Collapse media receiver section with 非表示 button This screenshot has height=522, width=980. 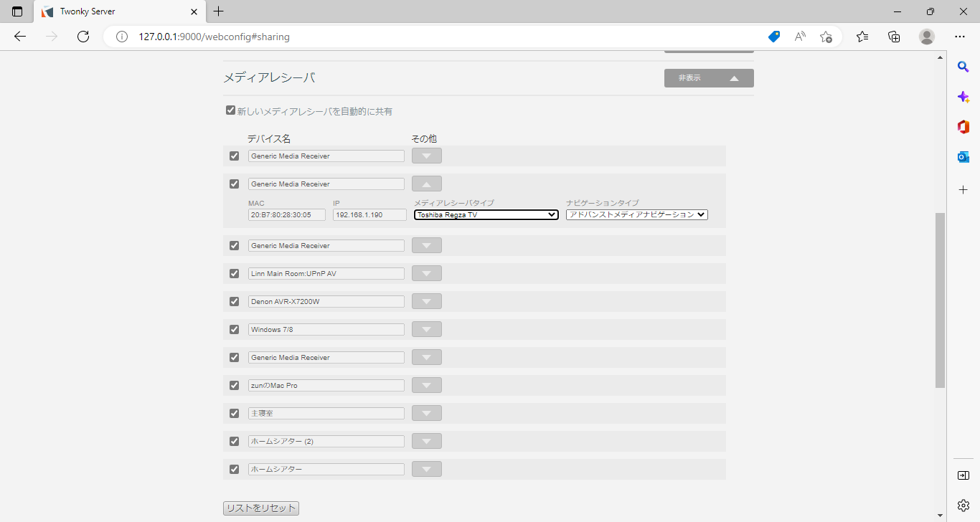(709, 78)
